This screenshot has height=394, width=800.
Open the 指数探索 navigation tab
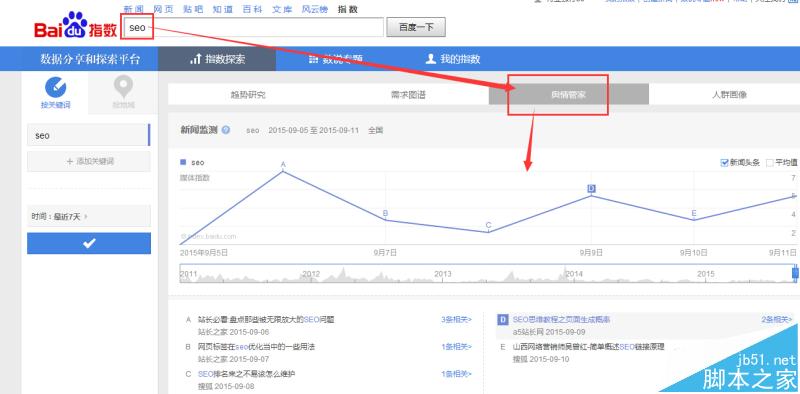tap(217, 59)
